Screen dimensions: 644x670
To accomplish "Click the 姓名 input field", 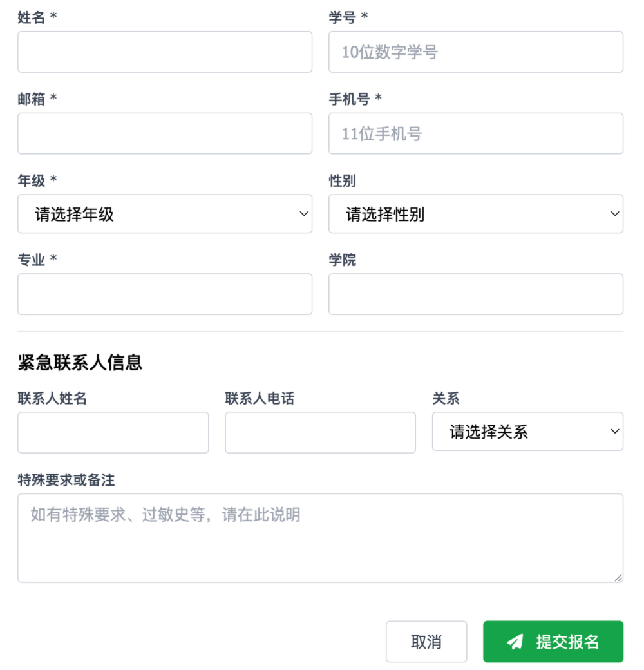I will click(164, 52).
